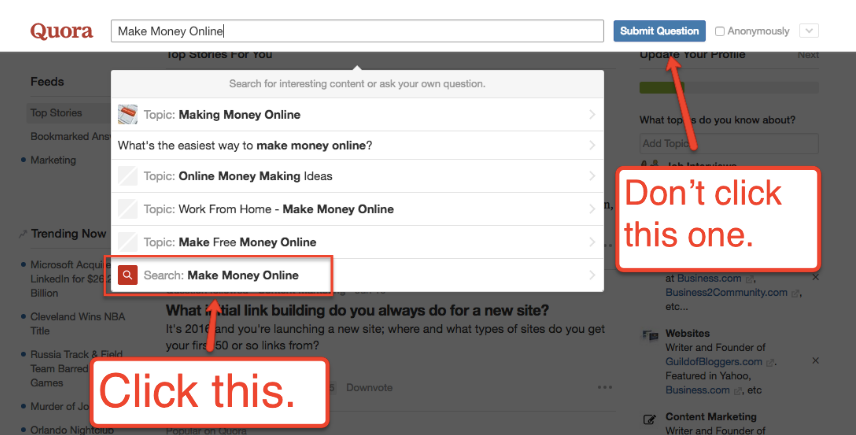This screenshot has height=435, width=856.
Task: Click placeholder icon for Make Free Money Online
Action: [128, 242]
